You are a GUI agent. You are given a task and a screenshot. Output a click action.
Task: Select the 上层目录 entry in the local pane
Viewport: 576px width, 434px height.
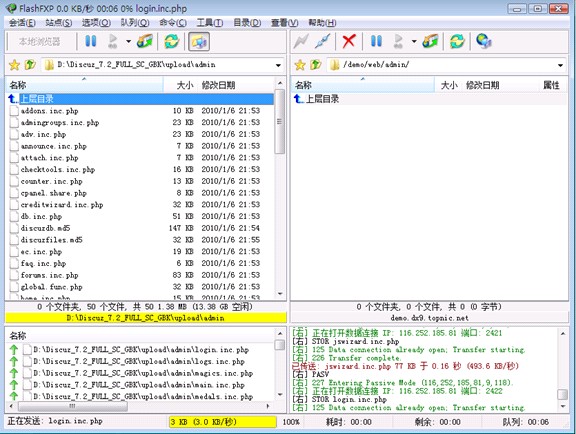tap(140, 99)
